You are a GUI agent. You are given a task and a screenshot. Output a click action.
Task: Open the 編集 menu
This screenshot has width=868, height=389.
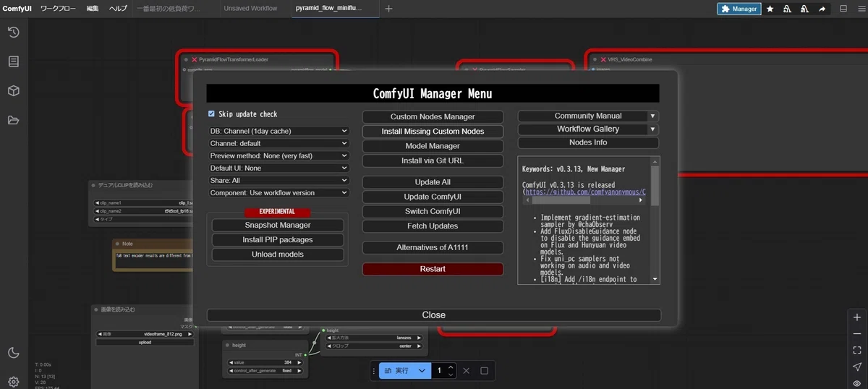93,9
